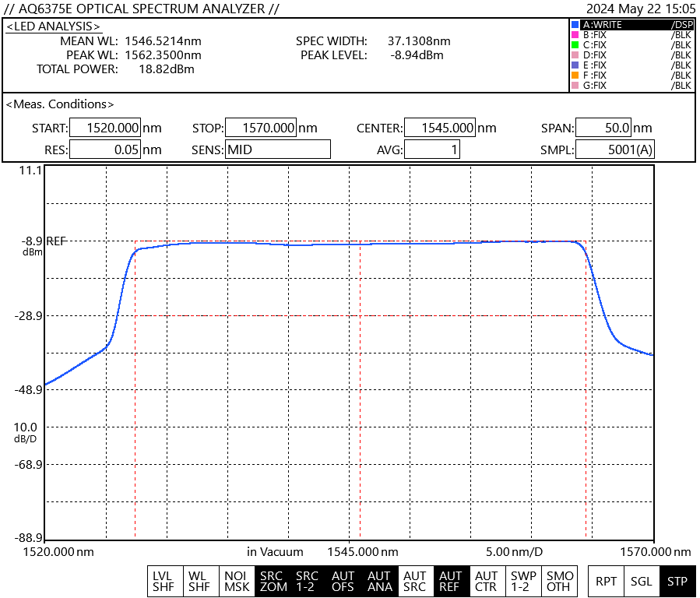Viewport: 700px width, 598px height.
Task: Click the START wavelength field
Action: [x=105, y=128]
